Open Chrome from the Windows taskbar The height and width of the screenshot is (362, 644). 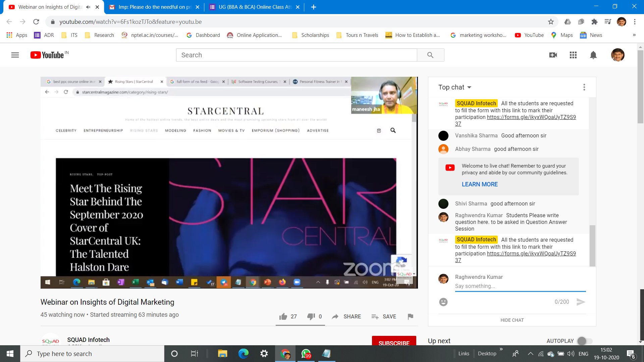click(x=285, y=354)
